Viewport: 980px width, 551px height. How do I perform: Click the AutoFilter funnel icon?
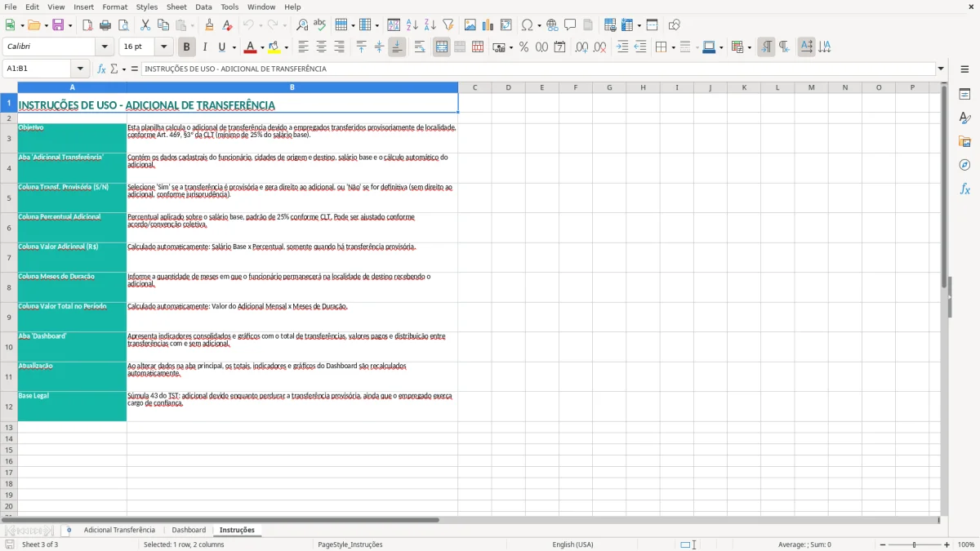(x=448, y=25)
